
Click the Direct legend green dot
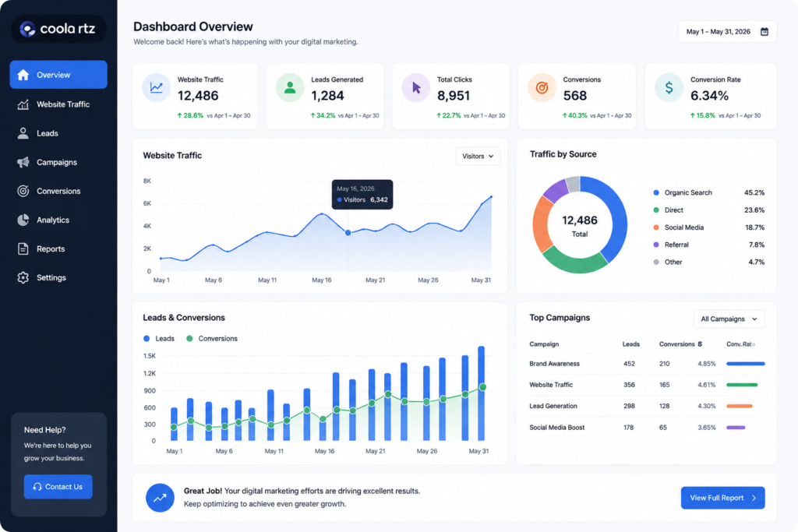pyautogui.click(x=656, y=210)
